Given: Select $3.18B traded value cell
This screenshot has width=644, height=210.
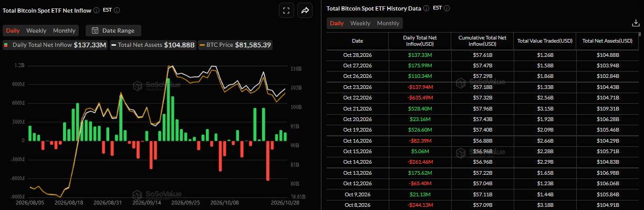Looking at the screenshot, I should tap(545, 205).
